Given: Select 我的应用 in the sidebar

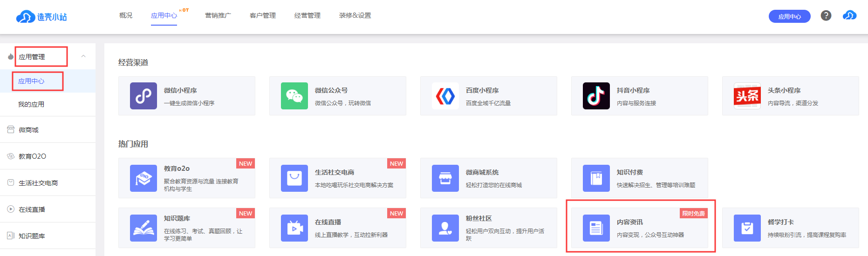Looking at the screenshot, I should 31,104.
